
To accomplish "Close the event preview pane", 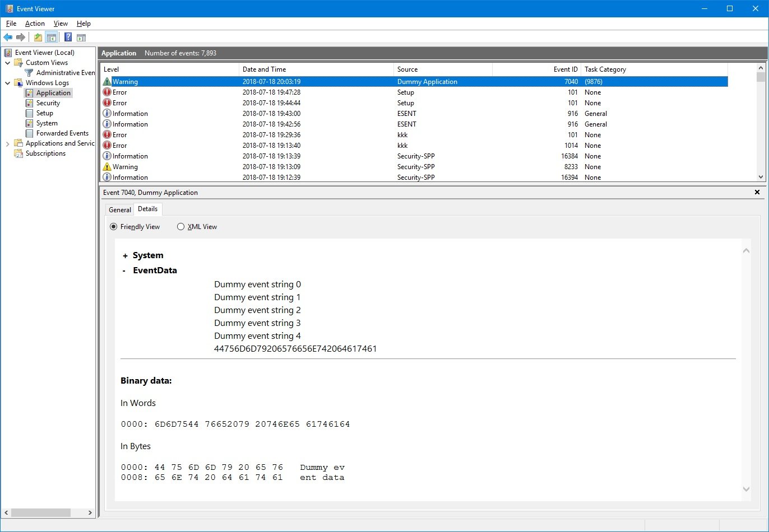I will tap(757, 192).
